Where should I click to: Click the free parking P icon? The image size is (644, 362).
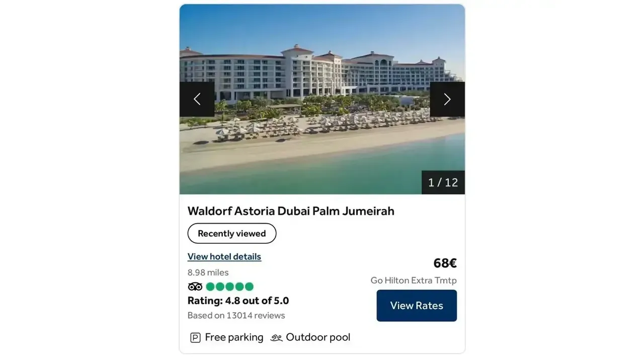[195, 338]
